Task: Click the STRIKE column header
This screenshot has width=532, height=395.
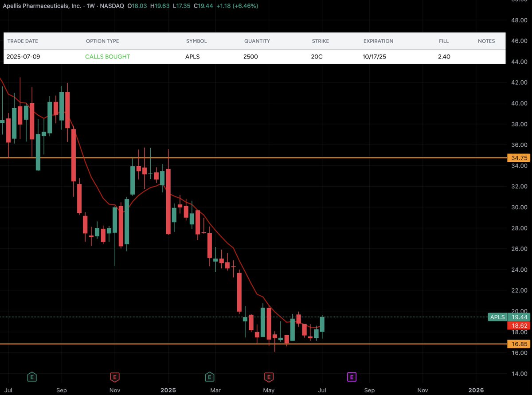Action: tap(321, 41)
